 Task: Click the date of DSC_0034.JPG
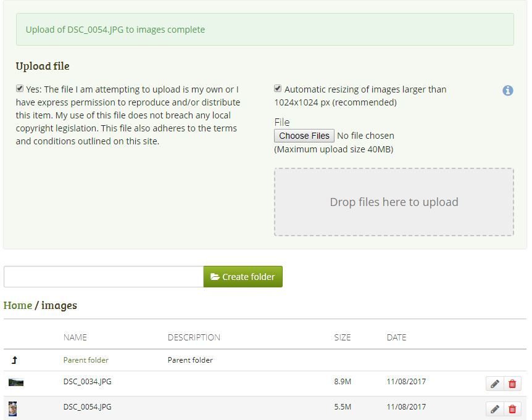[x=406, y=382]
